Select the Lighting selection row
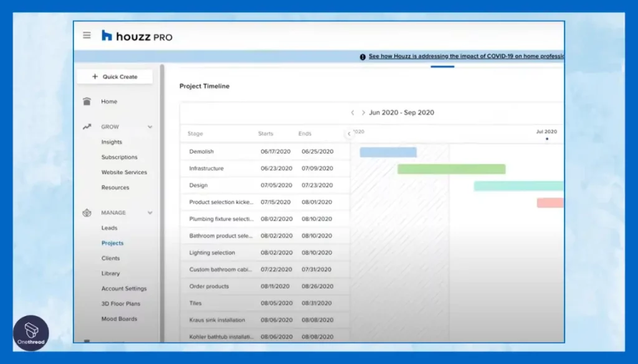Image resolution: width=638 pixels, height=364 pixels. [265, 253]
